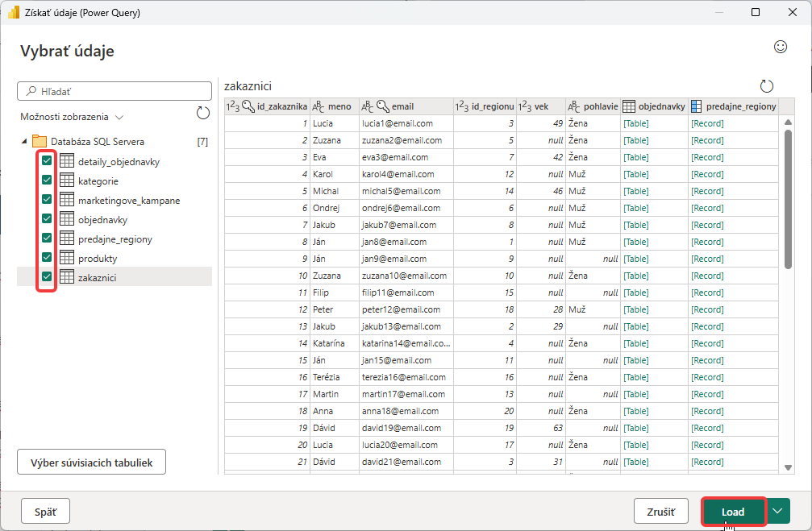Click the preview scrollbar up arrow

pos(788,122)
